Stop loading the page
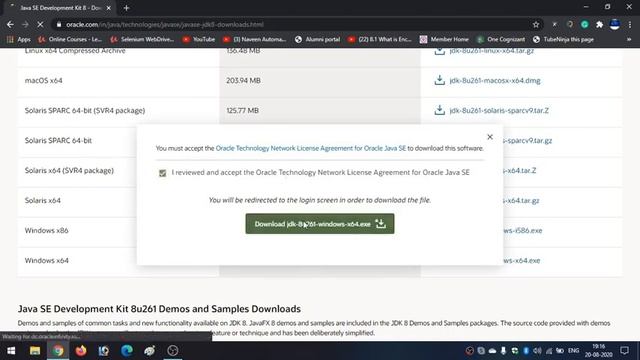The width and height of the screenshot is (640, 360). pyautogui.click(x=40, y=24)
